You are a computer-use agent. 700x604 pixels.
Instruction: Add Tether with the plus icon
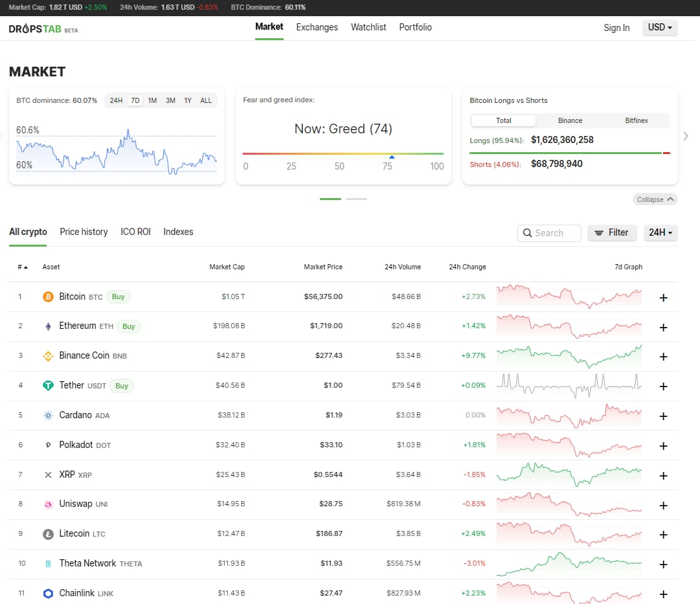[663, 386]
